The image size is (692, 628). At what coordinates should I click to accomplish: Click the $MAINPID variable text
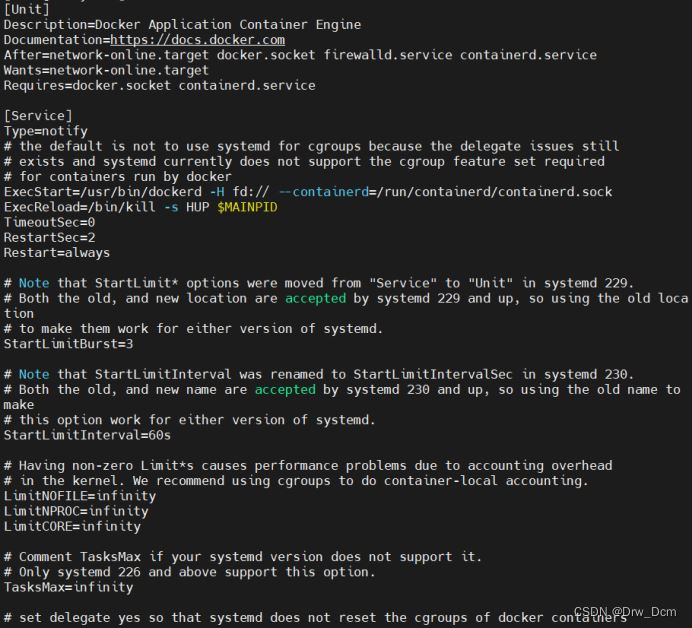[x=247, y=207]
